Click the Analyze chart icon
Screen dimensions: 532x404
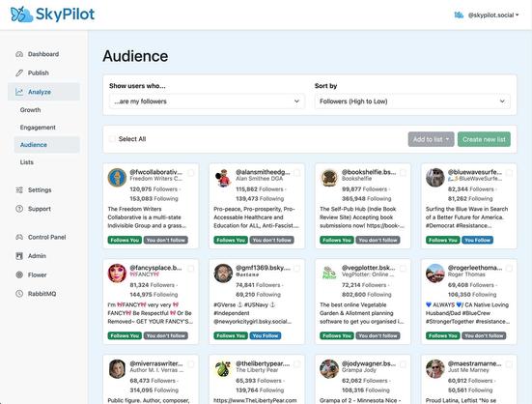click(x=19, y=92)
